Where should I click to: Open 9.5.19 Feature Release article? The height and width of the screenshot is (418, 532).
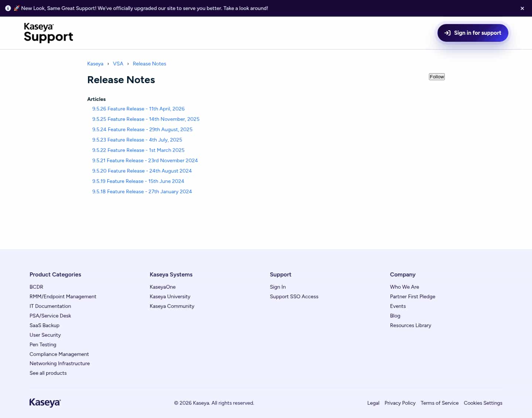click(138, 181)
